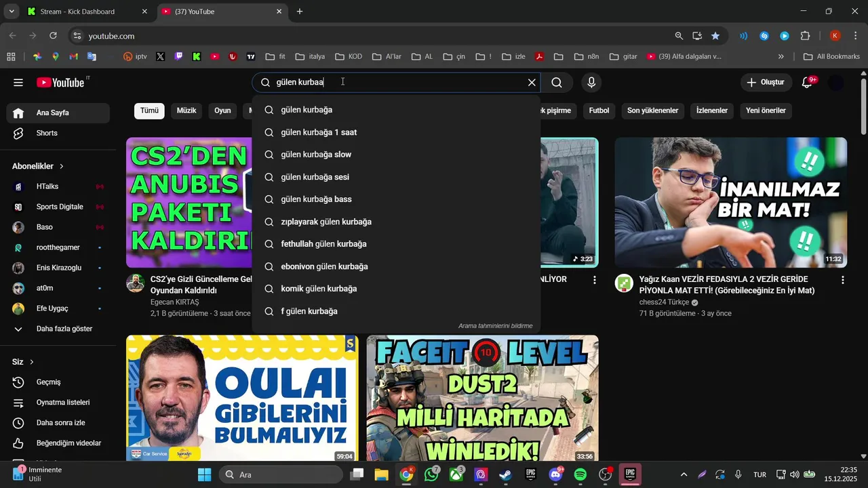Open the Chrome three-dot menu
The image size is (868, 488).
pyautogui.click(x=855, y=36)
